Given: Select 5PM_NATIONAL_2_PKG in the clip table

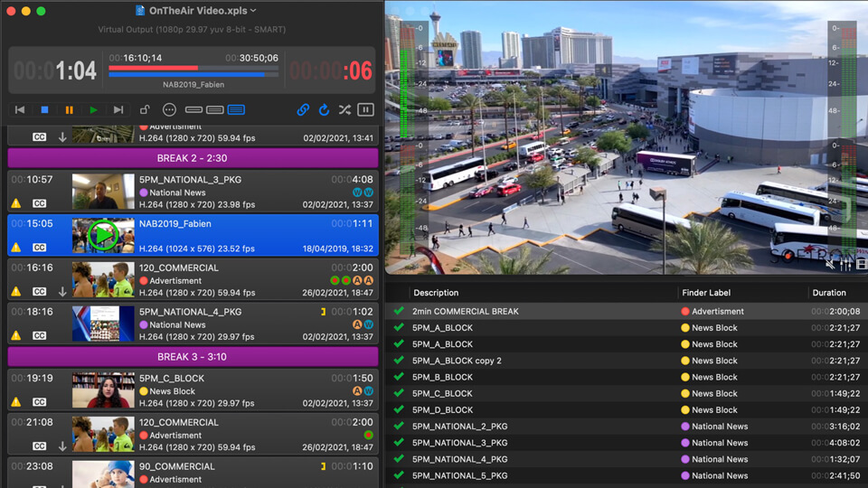Looking at the screenshot, I should (x=627, y=427).
